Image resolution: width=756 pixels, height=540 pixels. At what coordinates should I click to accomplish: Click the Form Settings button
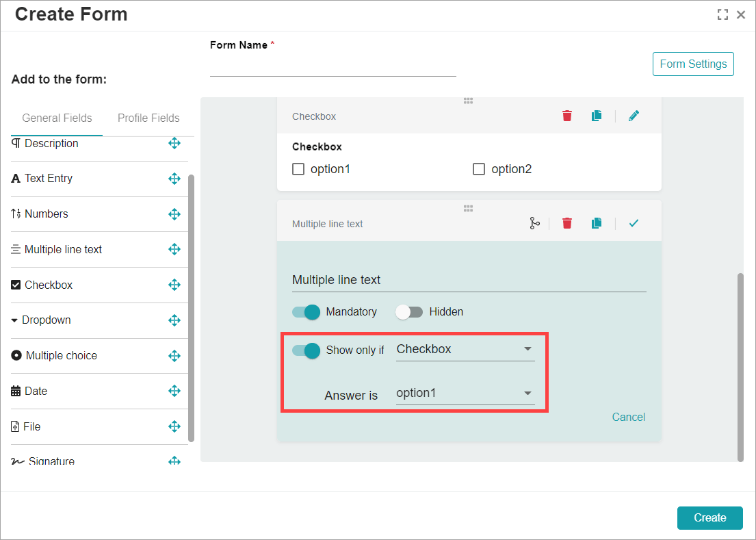pyautogui.click(x=693, y=64)
